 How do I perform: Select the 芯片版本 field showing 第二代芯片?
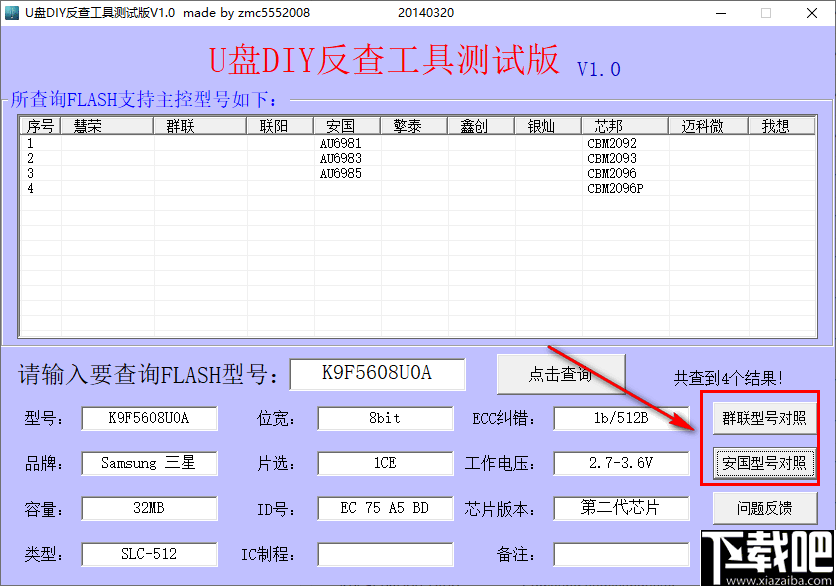(620, 508)
